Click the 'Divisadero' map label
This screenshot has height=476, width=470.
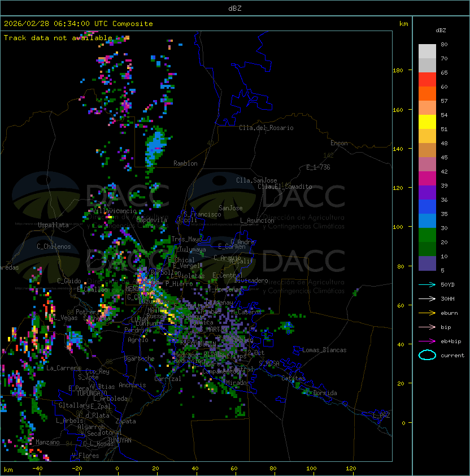pyautogui.click(x=251, y=280)
